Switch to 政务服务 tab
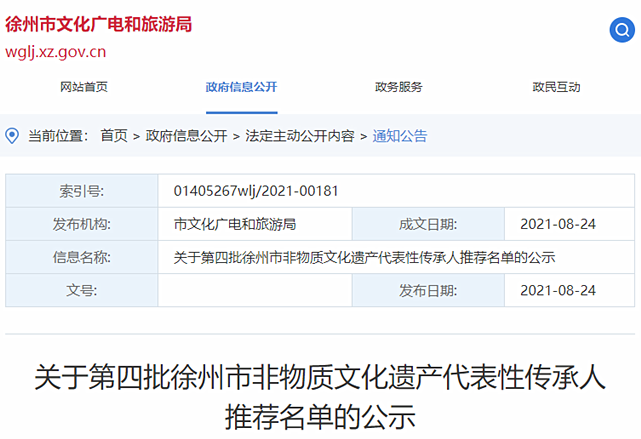Viewport: 641px width, 439px height. (x=399, y=87)
